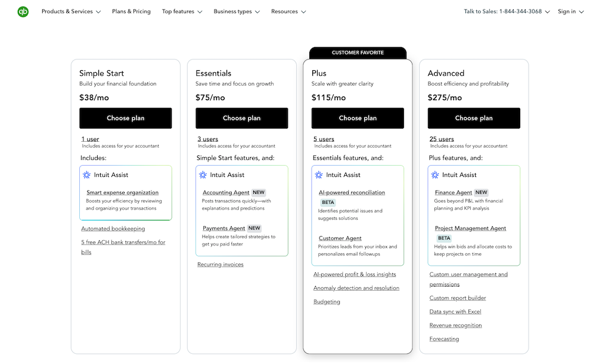Viewport: 596px width, 364px height.
Task: Click the QuickBooks logo icon
Action: [23, 11]
